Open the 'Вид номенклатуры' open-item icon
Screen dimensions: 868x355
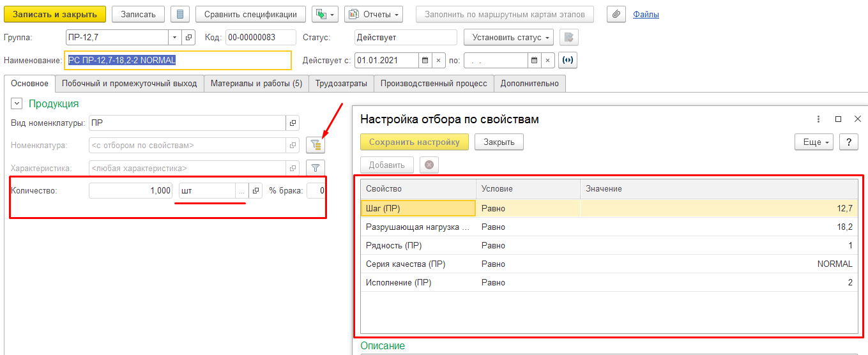pyautogui.click(x=293, y=123)
